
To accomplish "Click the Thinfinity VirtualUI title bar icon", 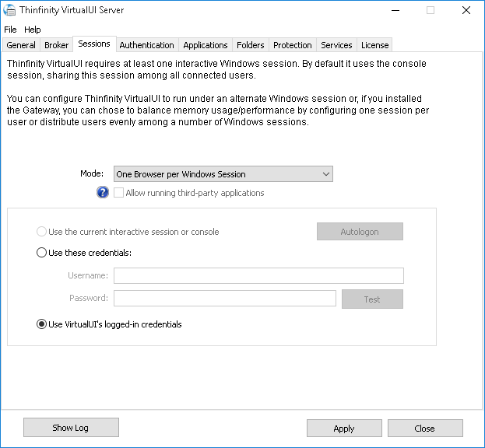I will tap(9, 10).
